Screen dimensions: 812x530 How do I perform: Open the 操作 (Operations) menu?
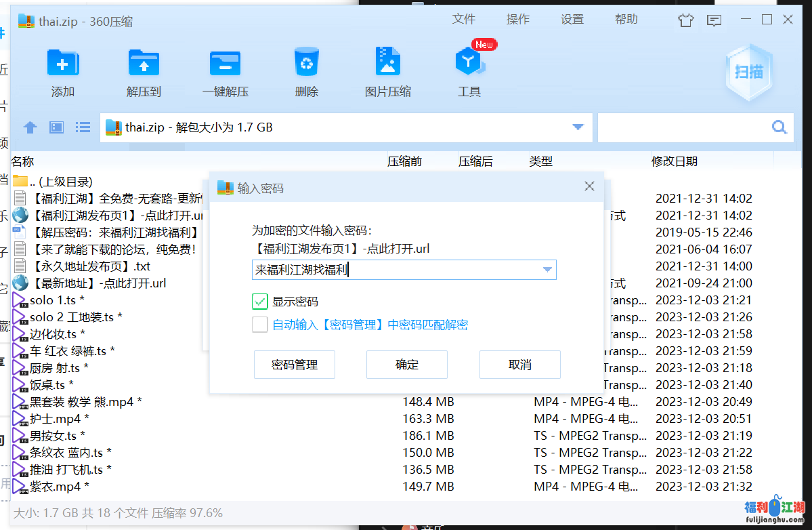(x=517, y=19)
